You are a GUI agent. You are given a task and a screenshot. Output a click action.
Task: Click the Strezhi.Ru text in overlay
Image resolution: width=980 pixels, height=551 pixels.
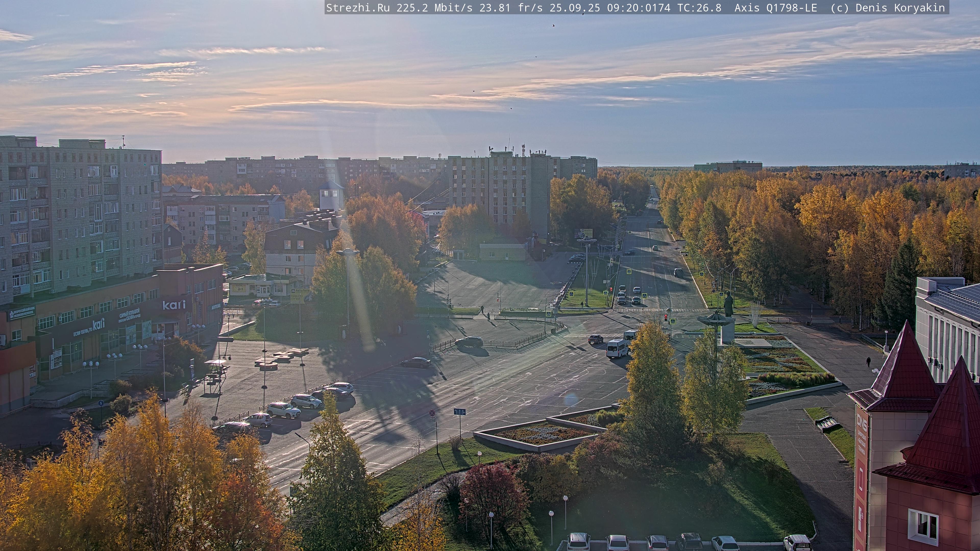pos(358,8)
